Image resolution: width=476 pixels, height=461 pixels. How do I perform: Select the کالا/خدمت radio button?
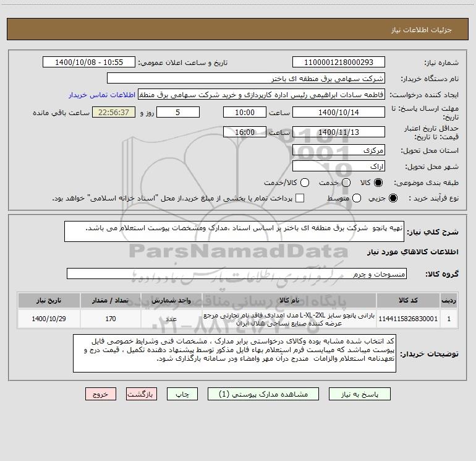pos(305,183)
